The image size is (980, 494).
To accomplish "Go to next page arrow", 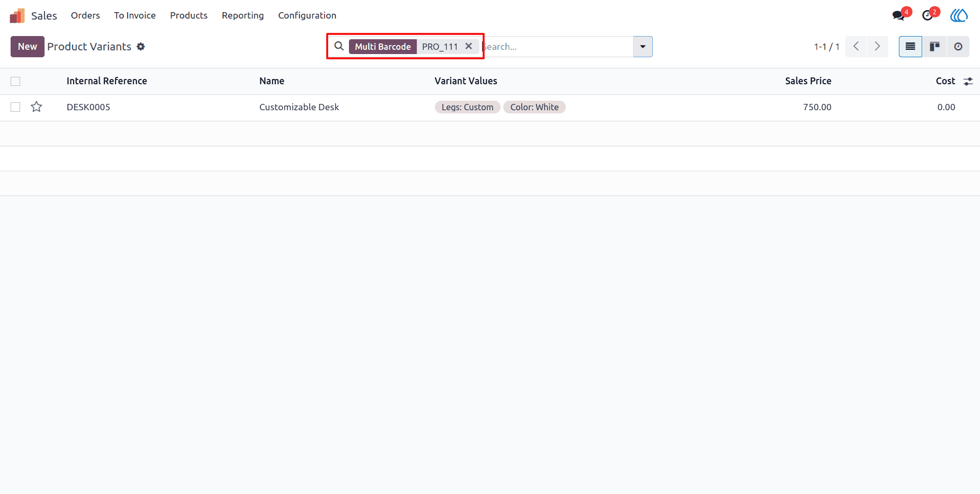I will (x=877, y=47).
